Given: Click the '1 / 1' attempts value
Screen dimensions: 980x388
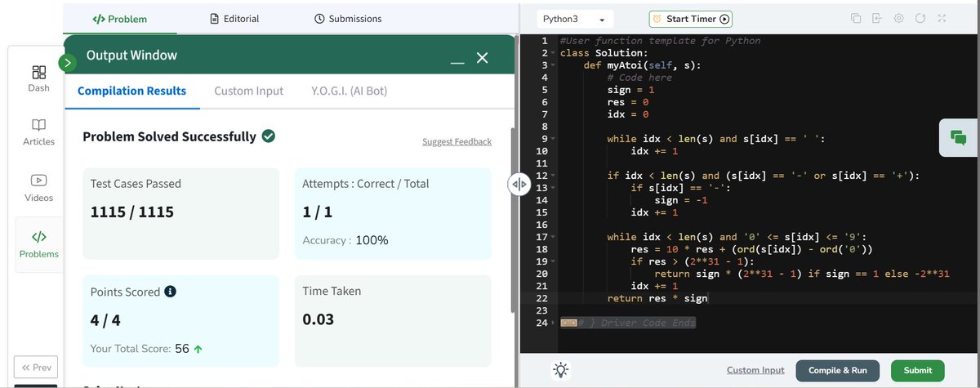Looking at the screenshot, I should tap(316, 212).
